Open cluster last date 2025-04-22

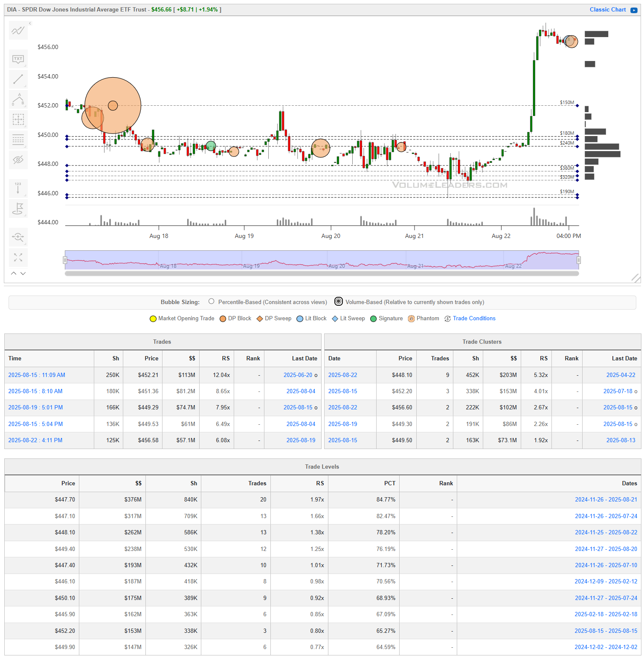pyautogui.click(x=621, y=375)
